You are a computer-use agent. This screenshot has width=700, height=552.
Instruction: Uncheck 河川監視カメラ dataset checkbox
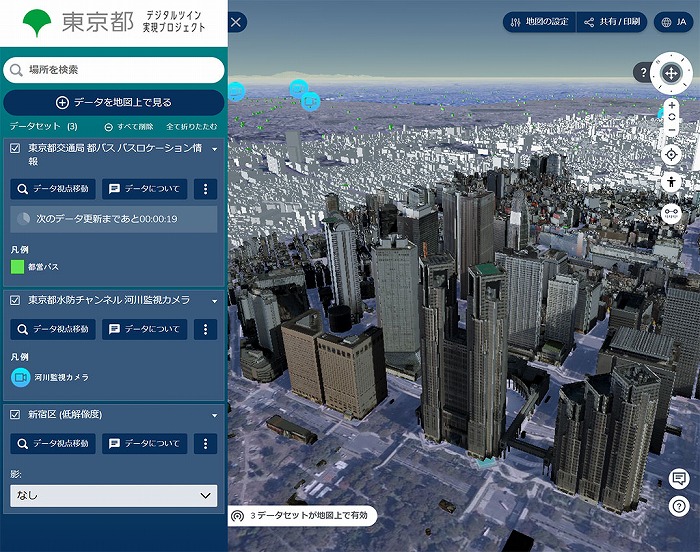pyautogui.click(x=15, y=300)
